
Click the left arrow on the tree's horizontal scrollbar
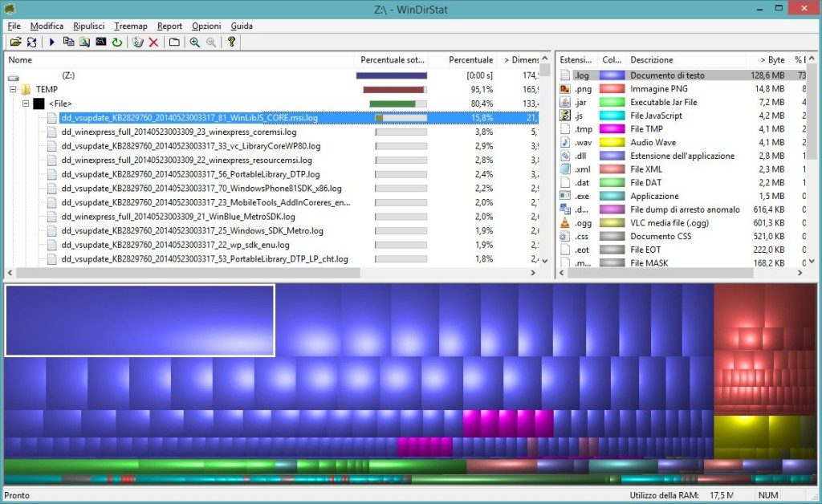coord(10,273)
